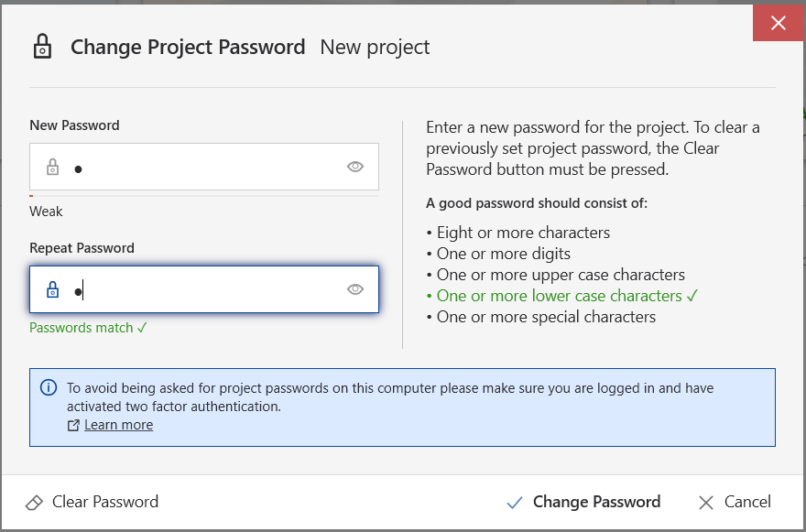Viewport: 806px width, 532px height.
Task: Click the eraser icon next to Clear Password
Action: click(x=35, y=502)
